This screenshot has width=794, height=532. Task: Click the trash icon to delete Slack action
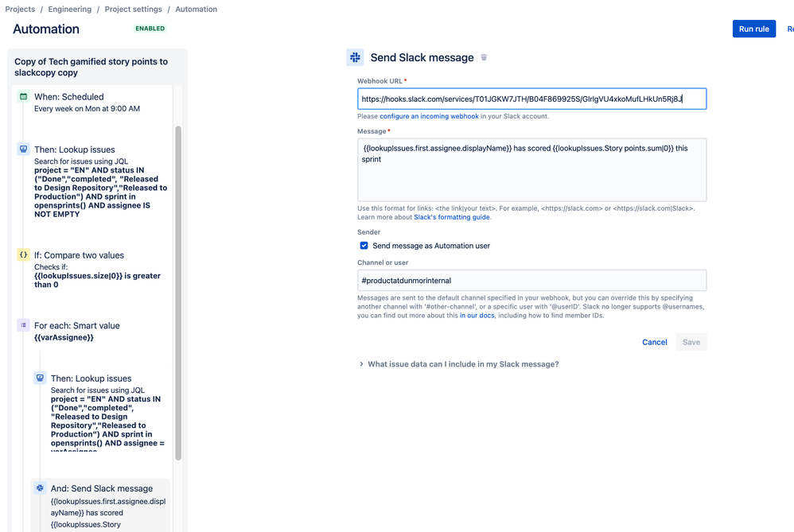click(484, 58)
